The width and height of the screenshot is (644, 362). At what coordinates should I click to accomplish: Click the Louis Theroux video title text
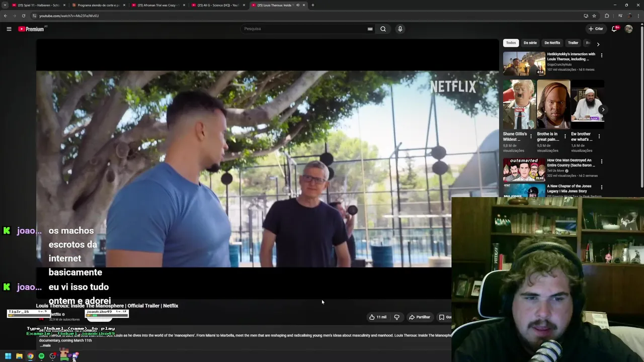tap(107, 306)
